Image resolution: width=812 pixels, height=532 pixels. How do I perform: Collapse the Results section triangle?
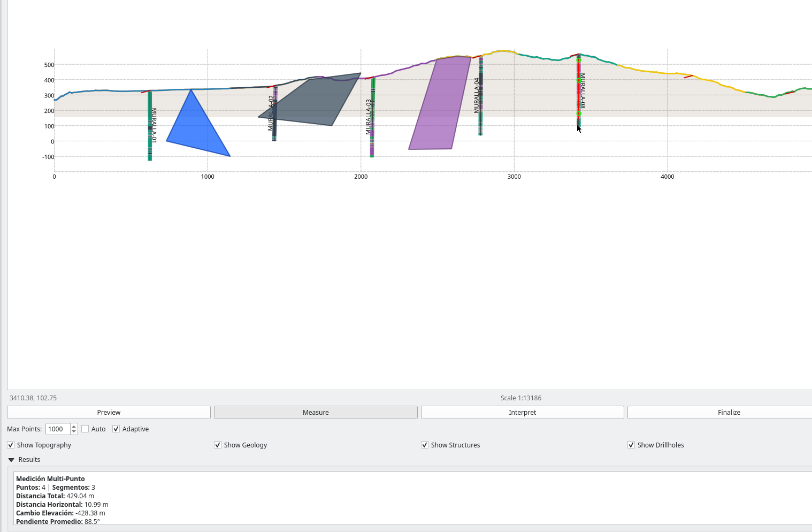pyautogui.click(x=11, y=460)
